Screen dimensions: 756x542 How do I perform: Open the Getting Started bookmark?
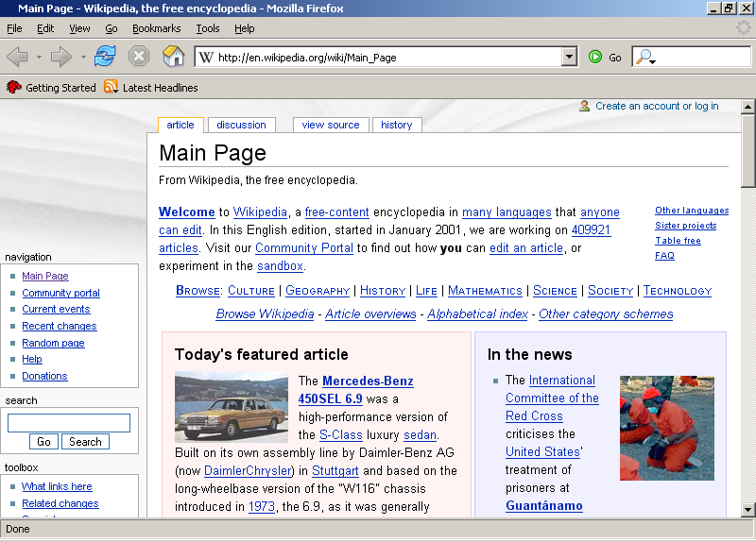[x=51, y=87]
